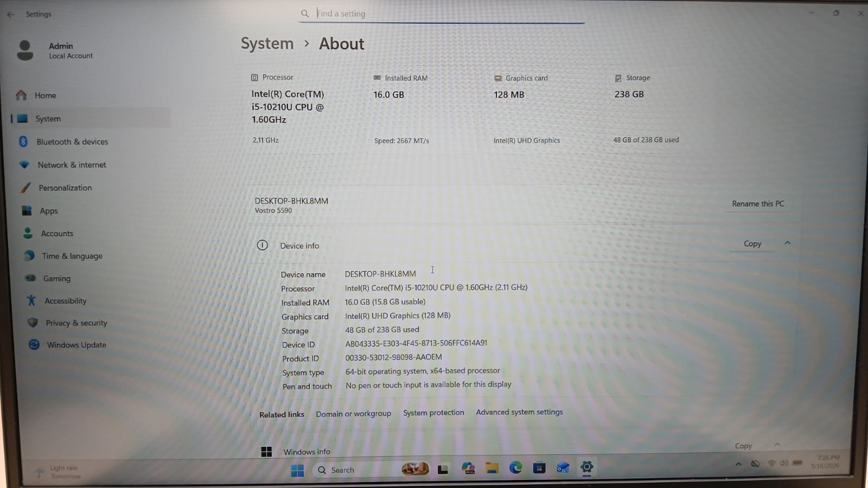Screen dimensions: 868x488
Task: Click the battery tray icon
Action: click(797, 463)
